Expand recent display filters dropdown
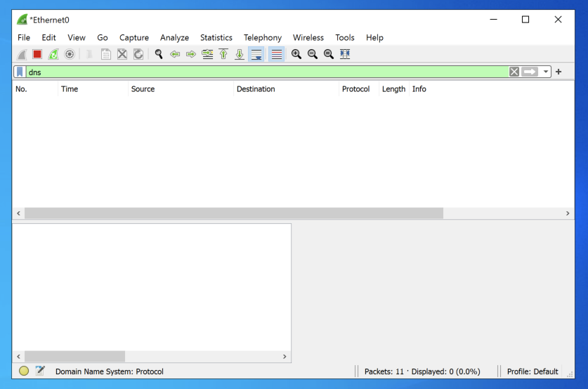Screen dimensions: 588x389 coord(546,72)
